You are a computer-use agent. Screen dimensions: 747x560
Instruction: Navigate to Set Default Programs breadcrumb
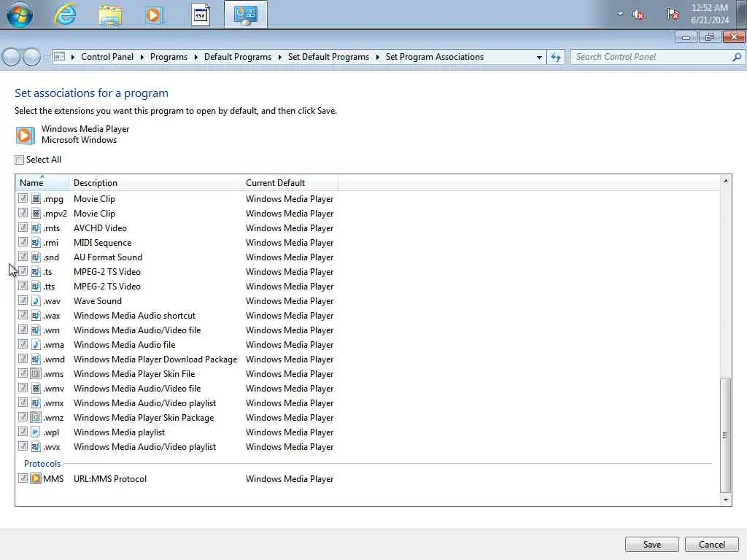tap(328, 57)
